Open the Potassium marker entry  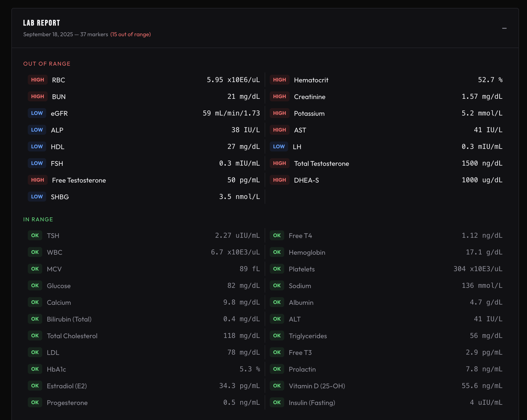[x=386, y=113]
